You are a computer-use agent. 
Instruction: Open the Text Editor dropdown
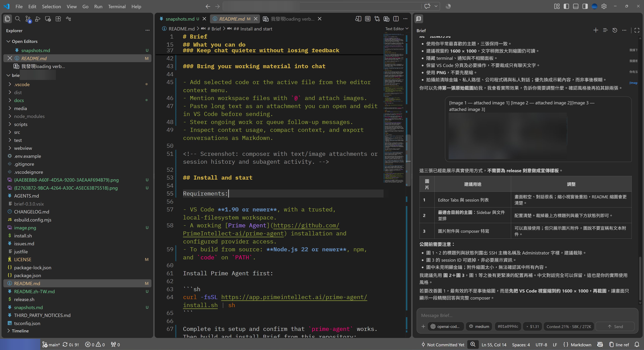pos(397,29)
